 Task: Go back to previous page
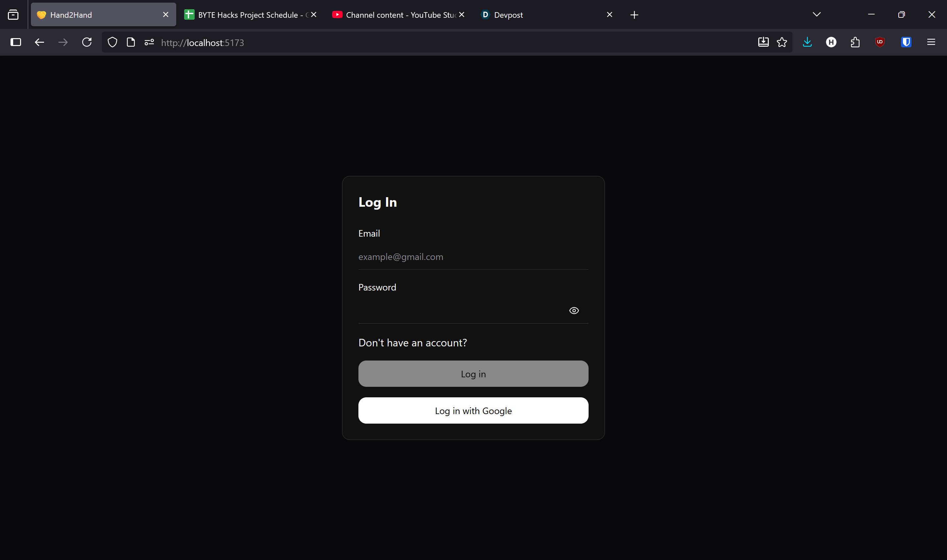click(x=39, y=42)
